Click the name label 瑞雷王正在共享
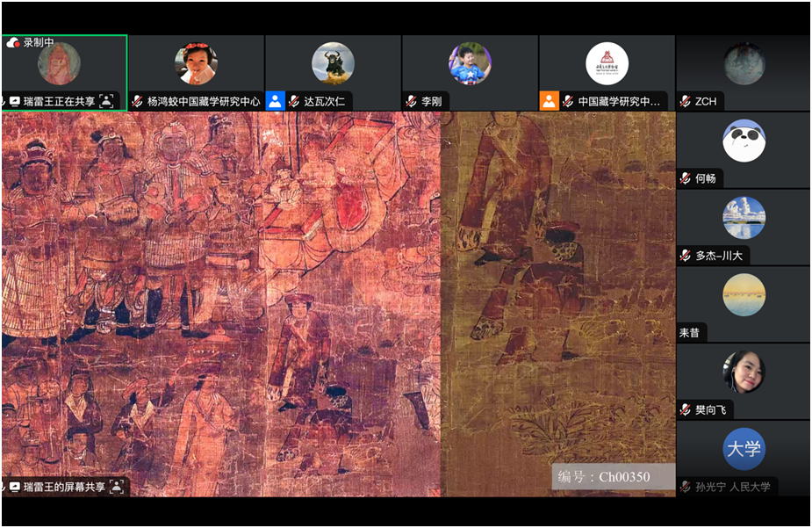 point(59,102)
